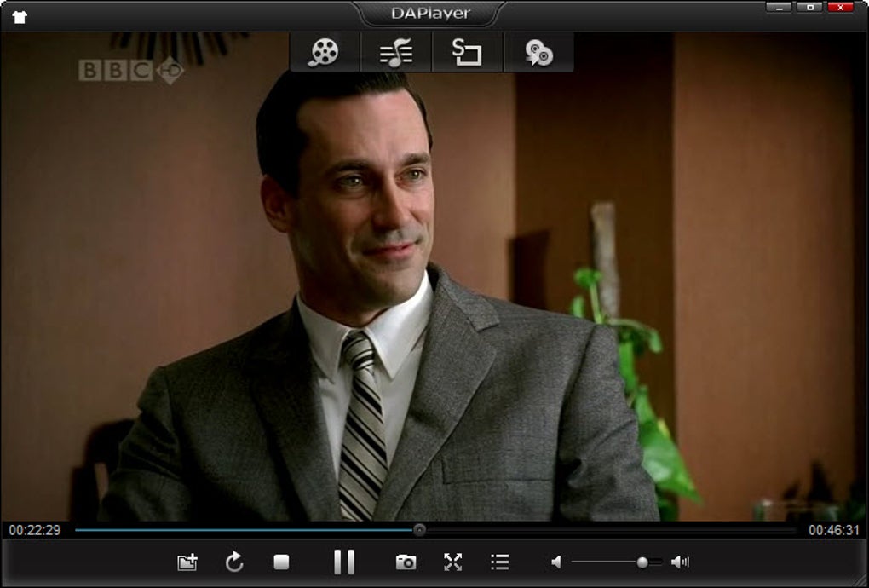This screenshot has height=588, width=869.
Task: Show the playlist panel
Action: point(500,562)
